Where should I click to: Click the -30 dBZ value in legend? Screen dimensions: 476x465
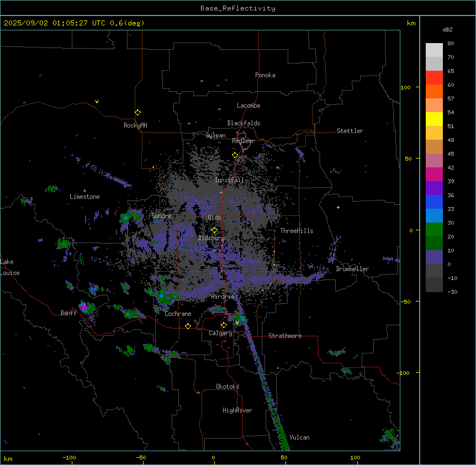point(452,292)
